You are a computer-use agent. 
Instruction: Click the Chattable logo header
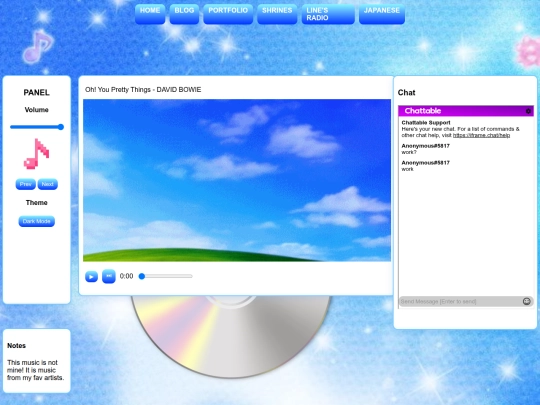coord(423,111)
